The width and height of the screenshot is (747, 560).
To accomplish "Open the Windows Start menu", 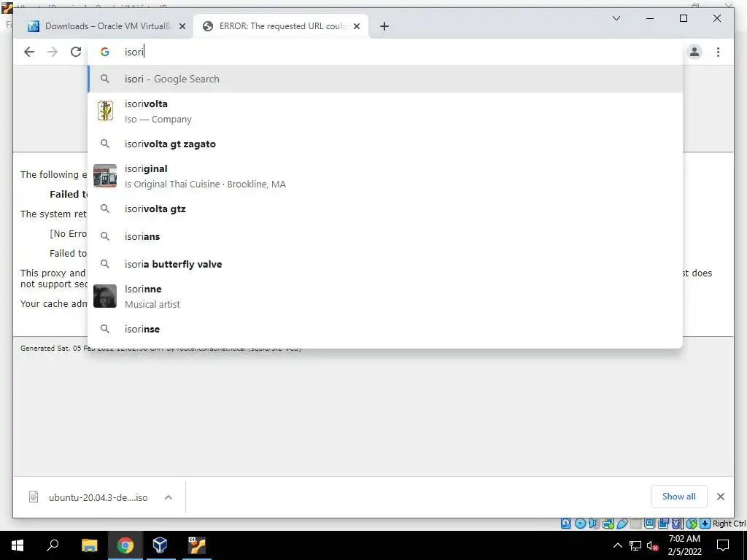I will point(18,545).
